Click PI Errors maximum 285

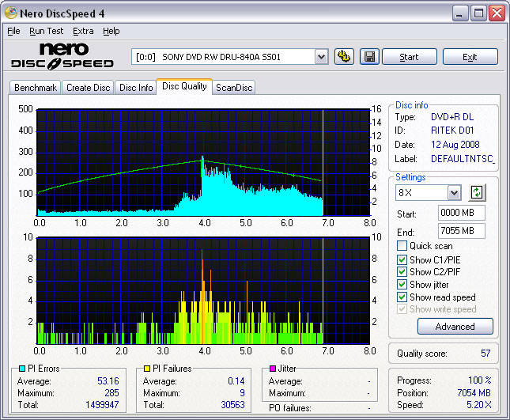click(x=112, y=393)
